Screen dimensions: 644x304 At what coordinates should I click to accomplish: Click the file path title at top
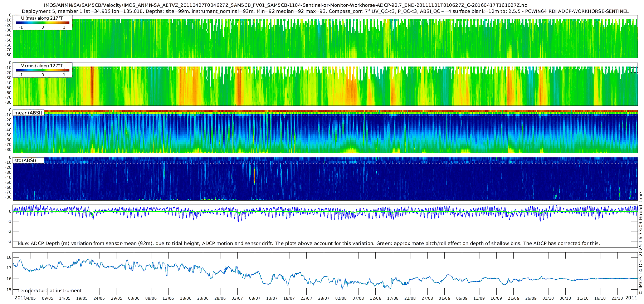point(285,5)
